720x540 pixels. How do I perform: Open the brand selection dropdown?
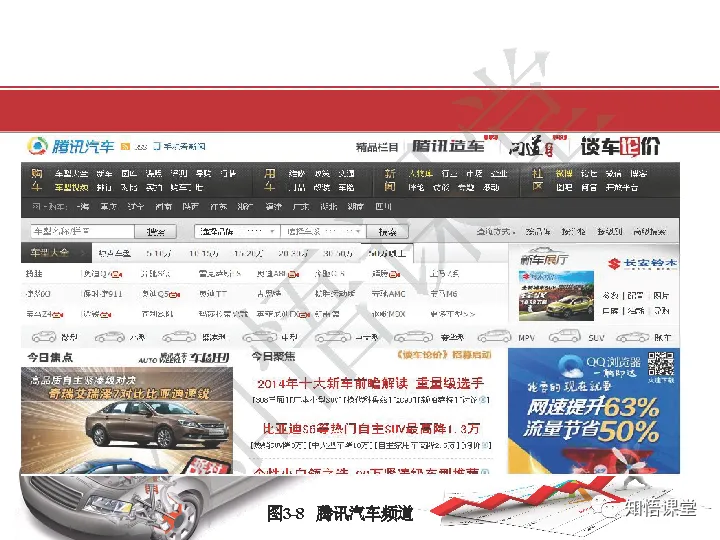click(x=236, y=231)
